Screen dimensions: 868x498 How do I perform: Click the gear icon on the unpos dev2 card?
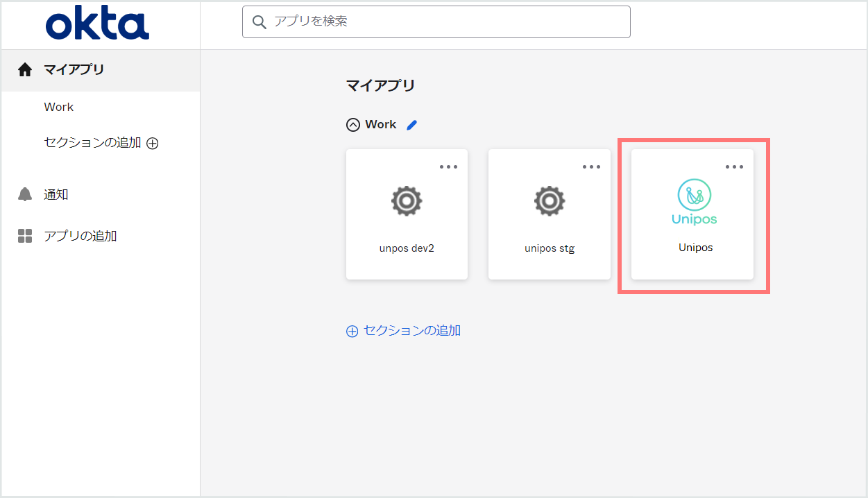pos(407,201)
